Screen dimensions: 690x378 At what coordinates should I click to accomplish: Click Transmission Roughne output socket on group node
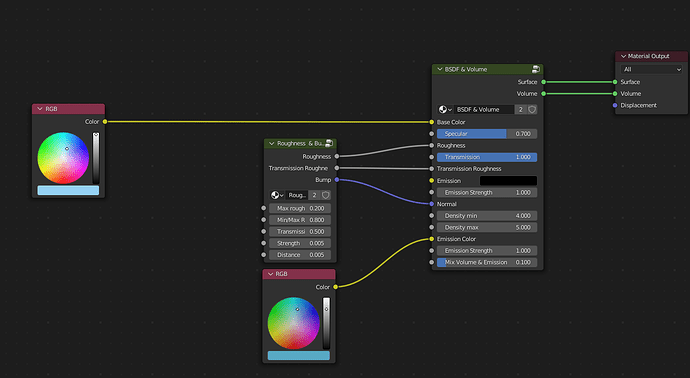pos(337,168)
